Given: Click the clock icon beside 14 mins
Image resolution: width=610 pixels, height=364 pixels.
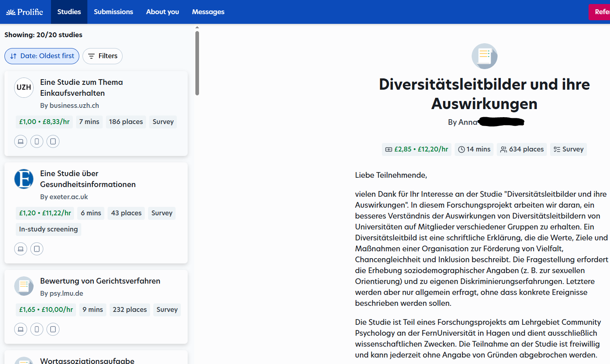Looking at the screenshot, I should click(x=462, y=149).
